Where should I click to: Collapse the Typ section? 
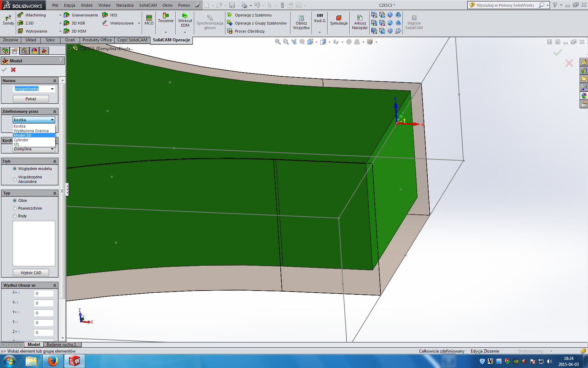coord(55,193)
